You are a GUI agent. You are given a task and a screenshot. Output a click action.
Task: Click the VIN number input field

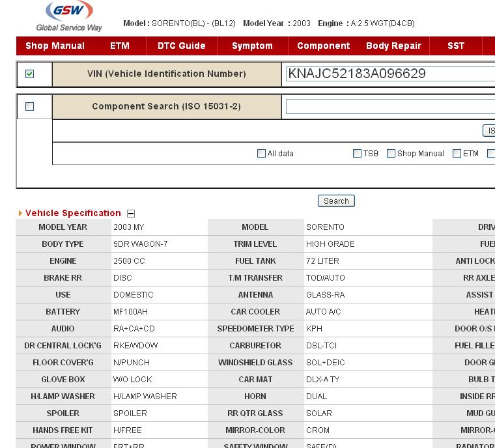(x=389, y=74)
